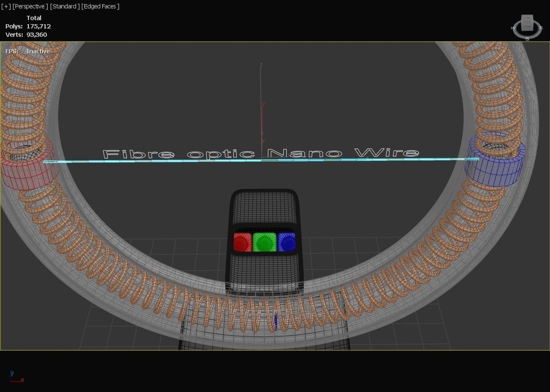This screenshot has height=392, width=550.
Task: Click the FPS 'Inactive' statistic
Action: click(38, 51)
